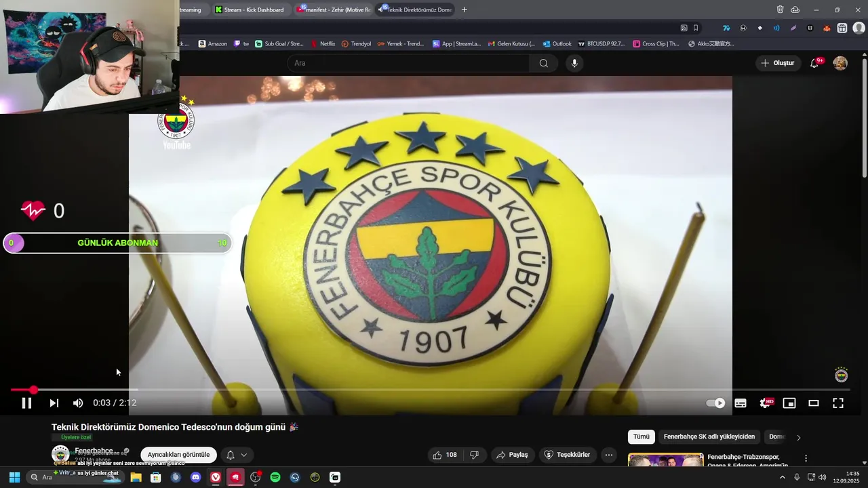Like the video
The width and height of the screenshot is (868, 488).
tap(445, 455)
